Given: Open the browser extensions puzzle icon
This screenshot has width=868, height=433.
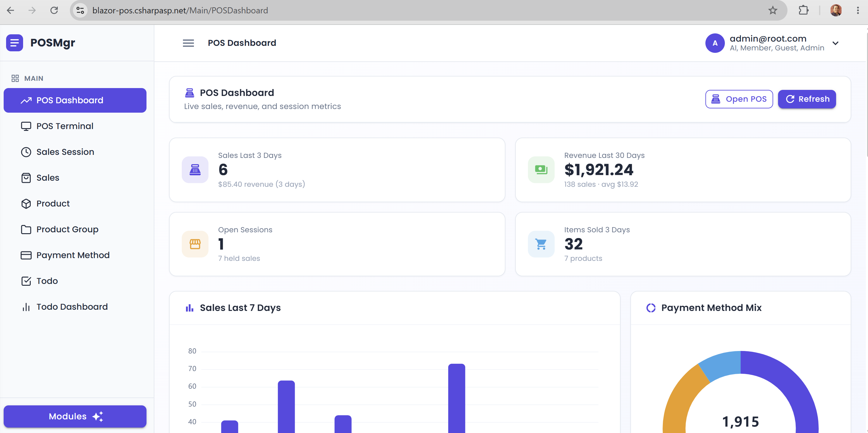Looking at the screenshot, I should coord(804,10).
